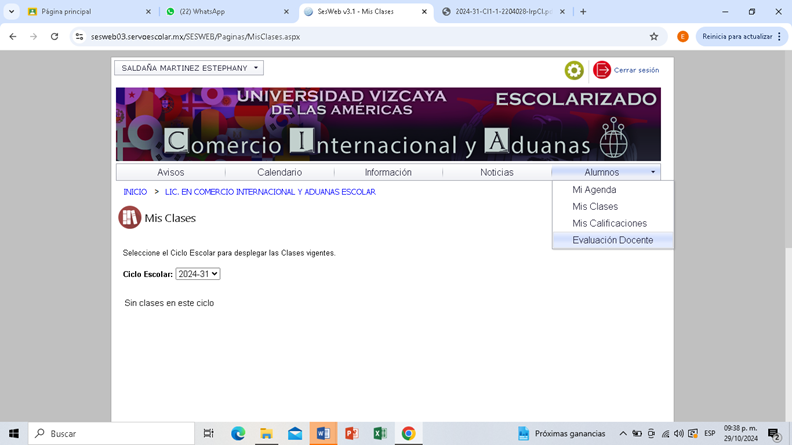Expand the SALDAÑA MARTINEZ ESTEPHANY user dropdown
This screenshot has height=445, width=792.
189,68
